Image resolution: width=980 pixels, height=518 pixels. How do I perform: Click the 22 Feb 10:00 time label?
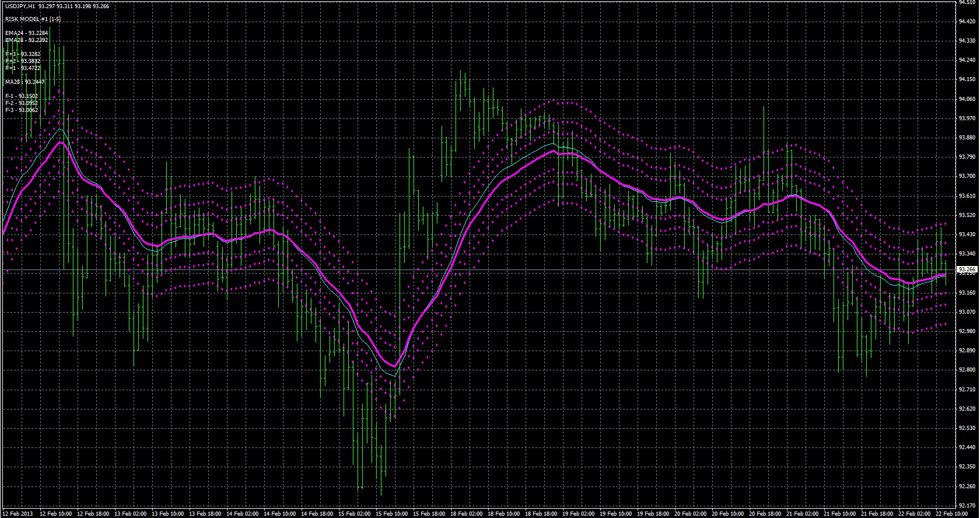pyautogui.click(x=952, y=514)
